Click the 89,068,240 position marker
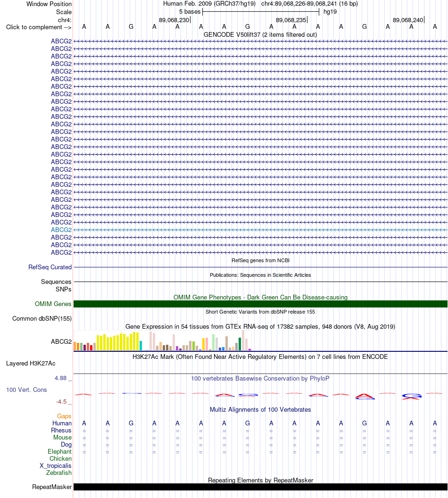The height and width of the screenshot is (498, 448). pyautogui.click(x=408, y=20)
